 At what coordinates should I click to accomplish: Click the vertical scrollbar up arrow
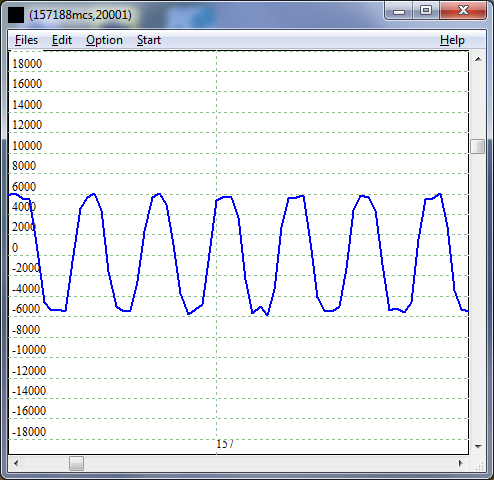coord(478,59)
